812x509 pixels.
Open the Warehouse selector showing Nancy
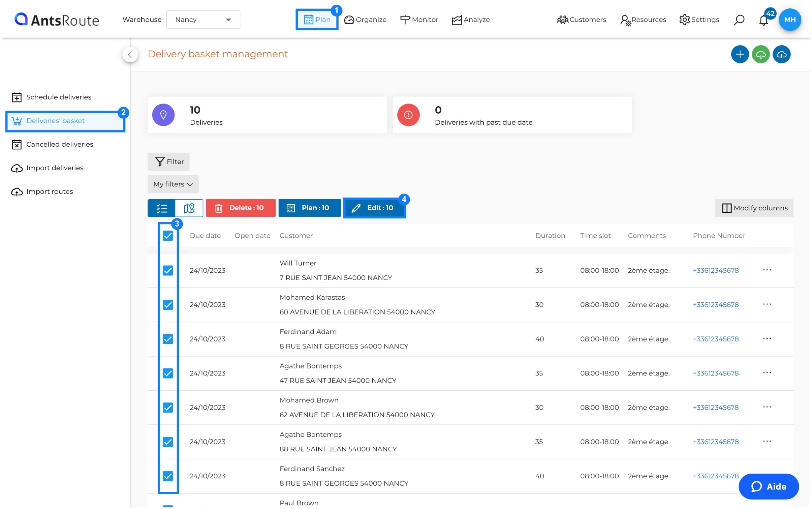[x=203, y=20]
